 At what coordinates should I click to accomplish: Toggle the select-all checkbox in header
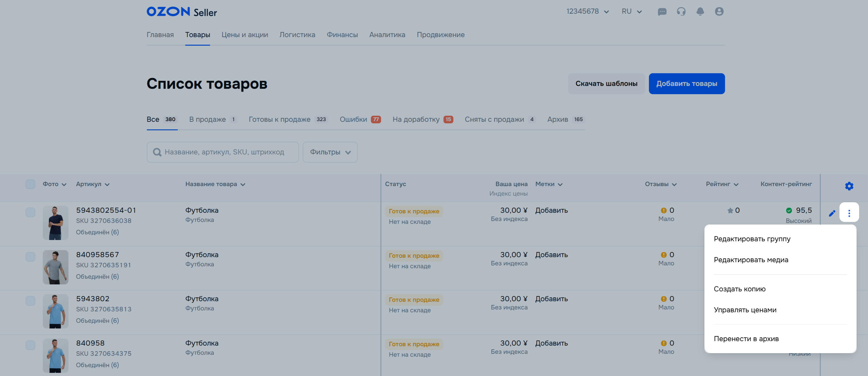point(30,184)
